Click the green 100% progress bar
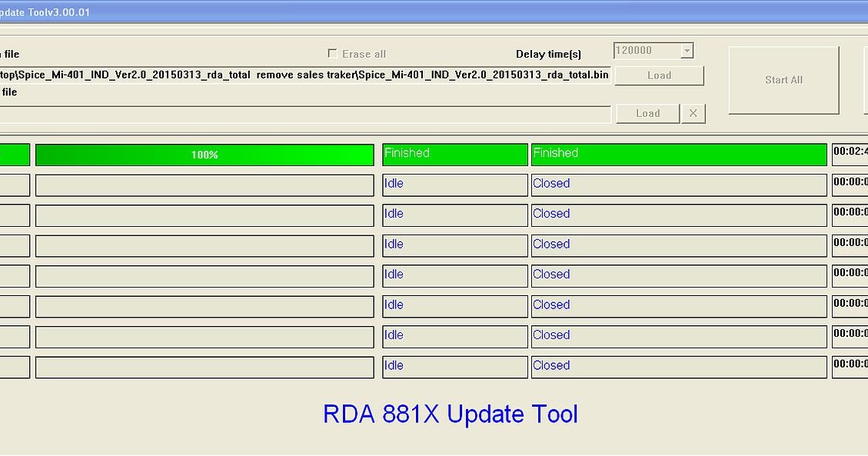This screenshot has height=456, width=868. point(204,155)
